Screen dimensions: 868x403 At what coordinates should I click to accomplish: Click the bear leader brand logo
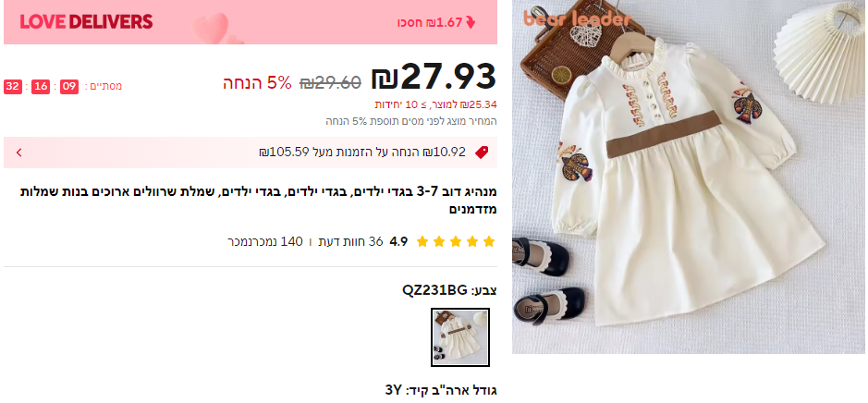pyautogui.click(x=578, y=18)
